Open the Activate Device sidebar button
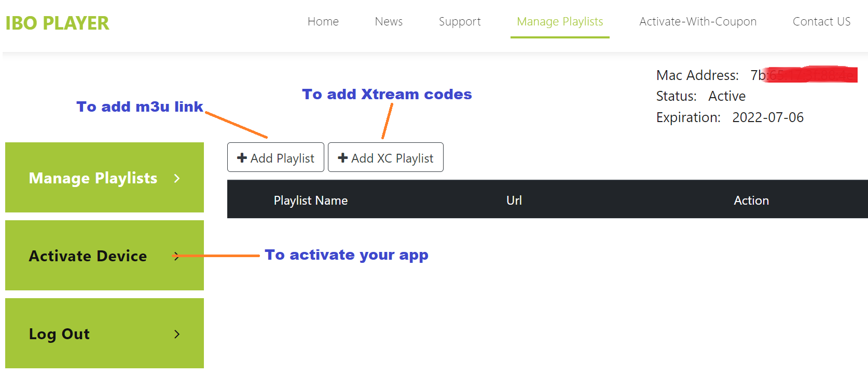Viewport: 868px width, 374px height. coord(104,256)
